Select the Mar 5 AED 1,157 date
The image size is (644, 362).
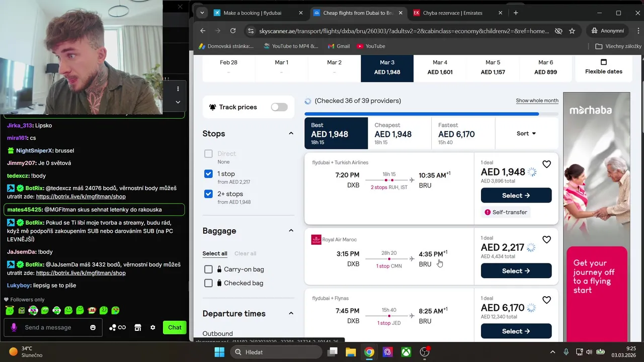point(493,67)
